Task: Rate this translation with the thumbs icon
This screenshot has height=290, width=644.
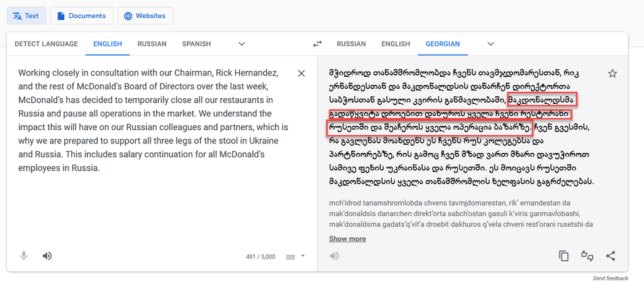Action: [587, 256]
